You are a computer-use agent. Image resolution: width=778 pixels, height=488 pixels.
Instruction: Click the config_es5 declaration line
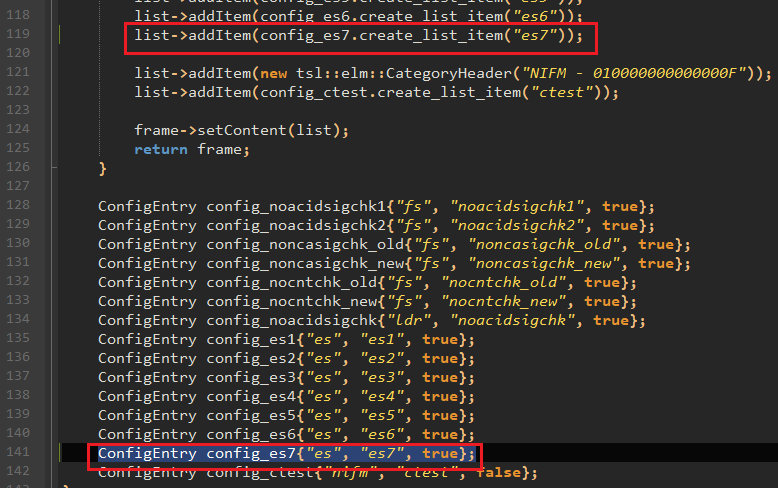pos(286,415)
